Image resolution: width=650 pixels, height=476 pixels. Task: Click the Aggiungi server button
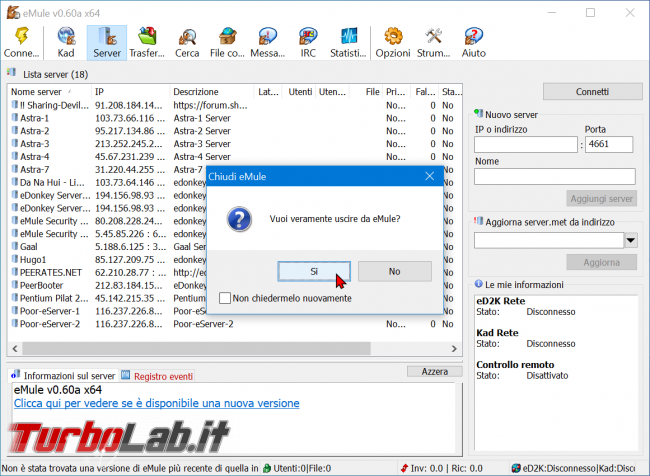(x=601, y=199)
